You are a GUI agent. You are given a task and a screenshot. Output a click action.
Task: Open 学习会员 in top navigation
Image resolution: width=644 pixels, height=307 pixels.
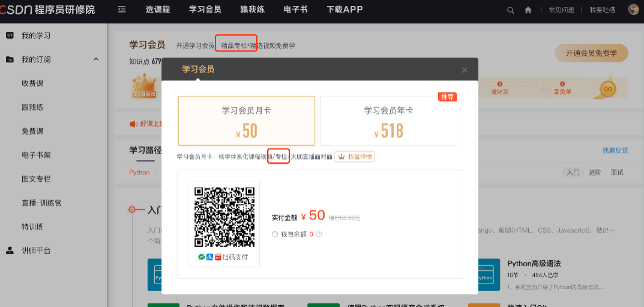205,10
